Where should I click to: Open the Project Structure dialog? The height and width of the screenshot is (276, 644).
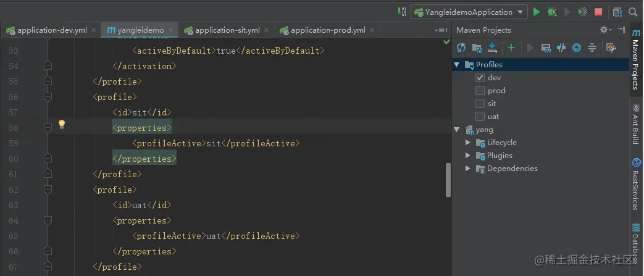pyautogui.click(x=617, y=12)
